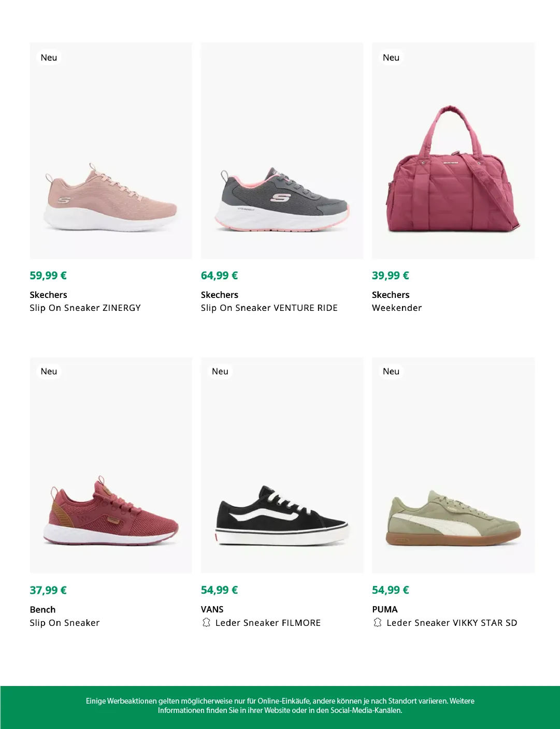The width and height of the screenshot is (560, 729).
Task: Click the Slip On Sneaker ZINERGY title
Action: [x=85, y=308]
